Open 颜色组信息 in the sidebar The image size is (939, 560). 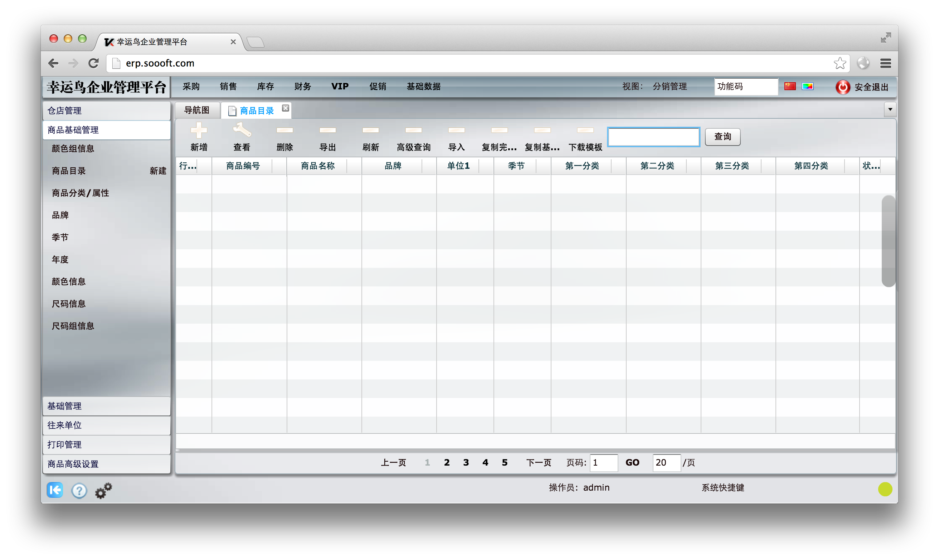pos(73,148)
